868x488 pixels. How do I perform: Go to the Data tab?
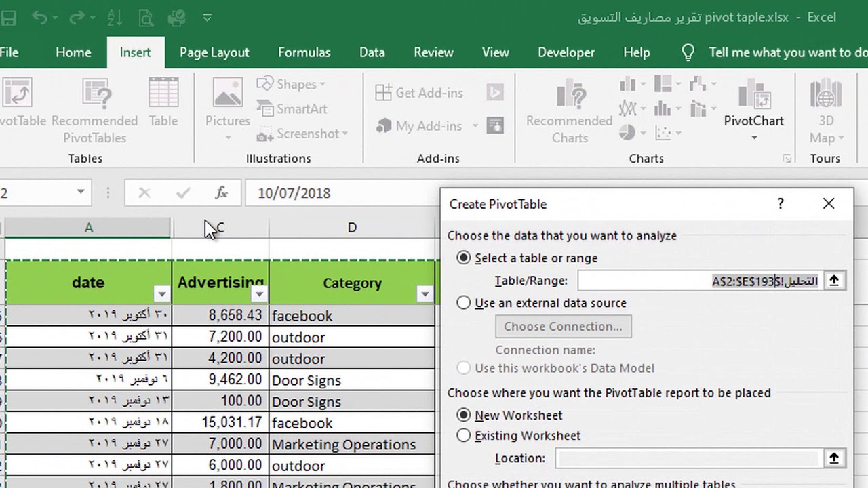pos(372,52)
